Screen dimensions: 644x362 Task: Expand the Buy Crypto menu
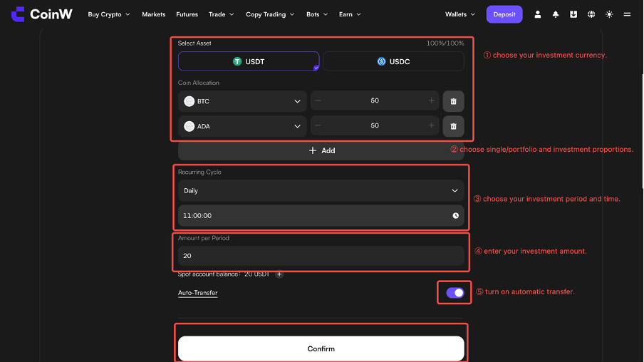[109, 14]
